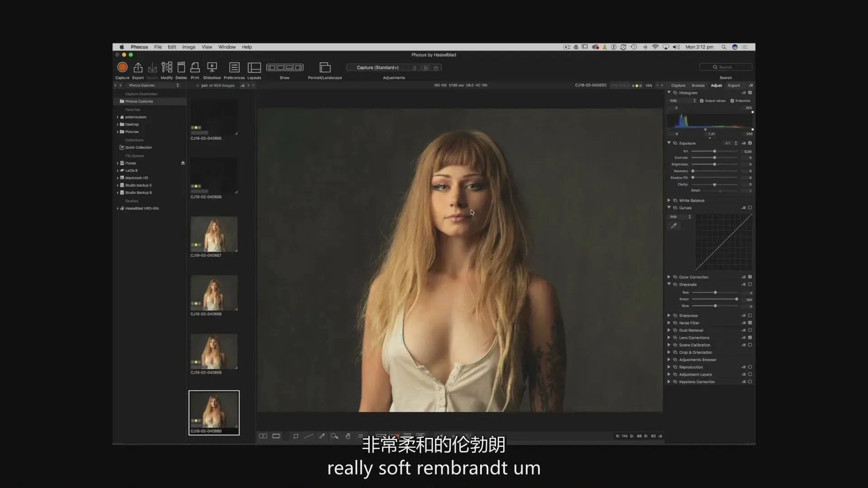Select thumbnail CJ19-02-040657

(214, 234)
